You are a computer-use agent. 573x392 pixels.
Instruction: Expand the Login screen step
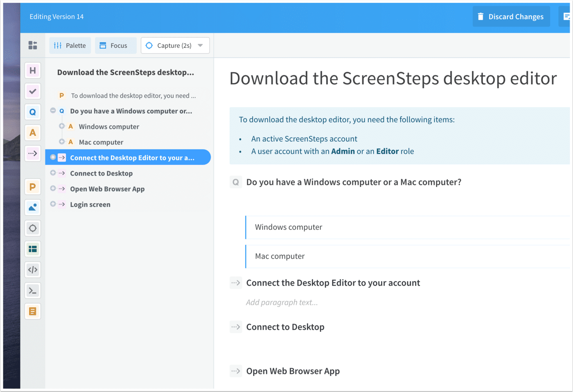click(x=53, y=204)
